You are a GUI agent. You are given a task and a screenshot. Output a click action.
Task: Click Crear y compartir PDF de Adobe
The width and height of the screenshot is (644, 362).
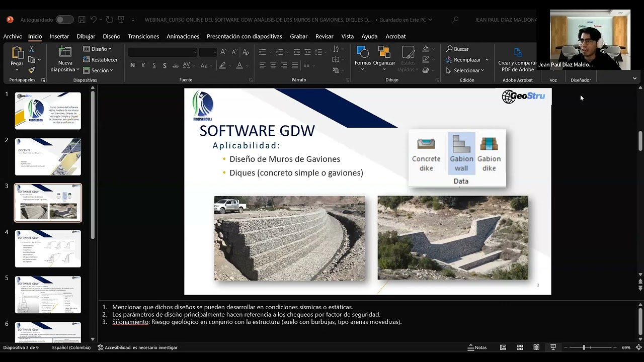517,59
